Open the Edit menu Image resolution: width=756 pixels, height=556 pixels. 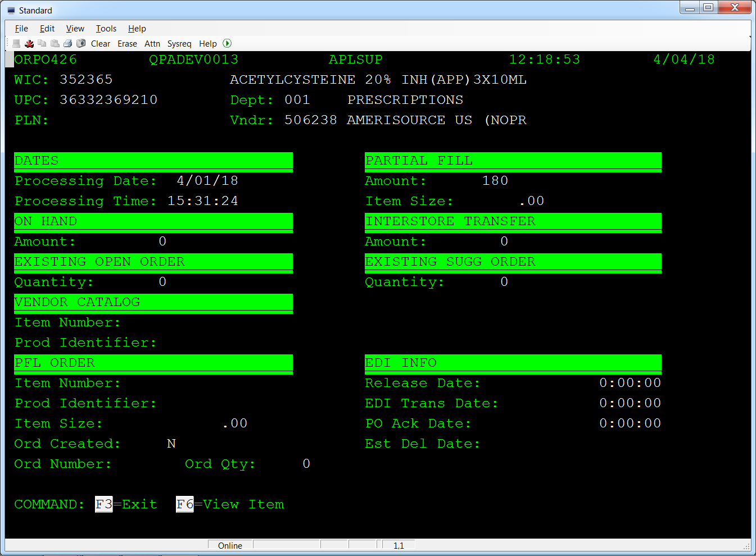(x=47, y=29)
